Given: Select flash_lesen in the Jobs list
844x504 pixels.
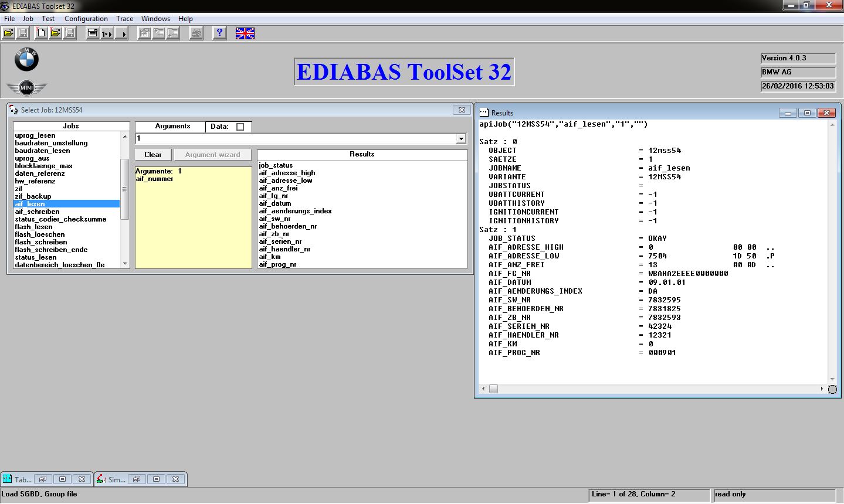Looking at the screenshot, I should 33,227.
